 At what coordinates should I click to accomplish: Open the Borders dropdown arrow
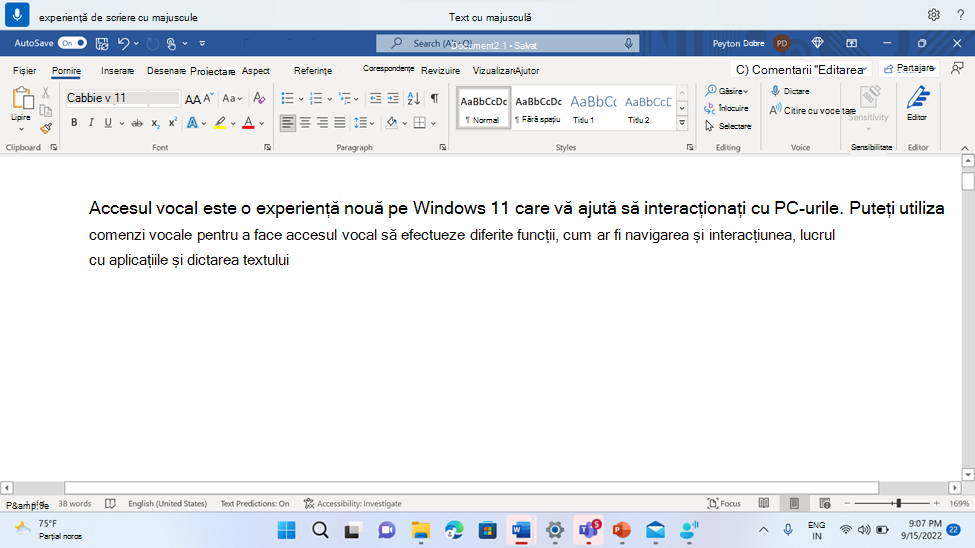click(x=433, y=123)
